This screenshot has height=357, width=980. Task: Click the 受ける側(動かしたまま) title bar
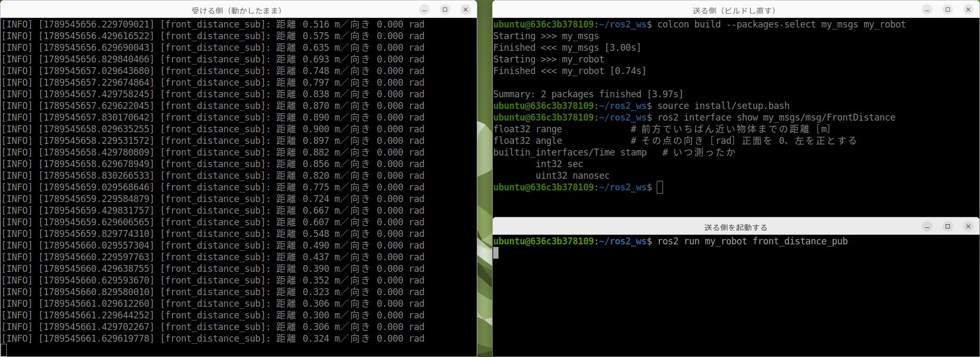pos(237,10)
